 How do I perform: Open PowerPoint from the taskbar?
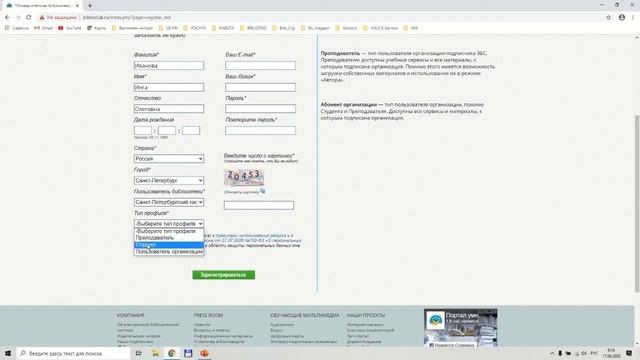204,353
